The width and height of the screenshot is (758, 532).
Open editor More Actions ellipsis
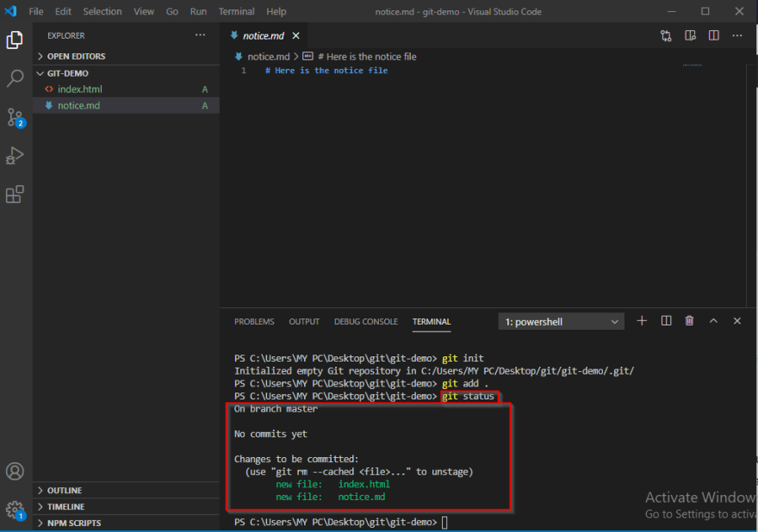[x=737, y=36]
